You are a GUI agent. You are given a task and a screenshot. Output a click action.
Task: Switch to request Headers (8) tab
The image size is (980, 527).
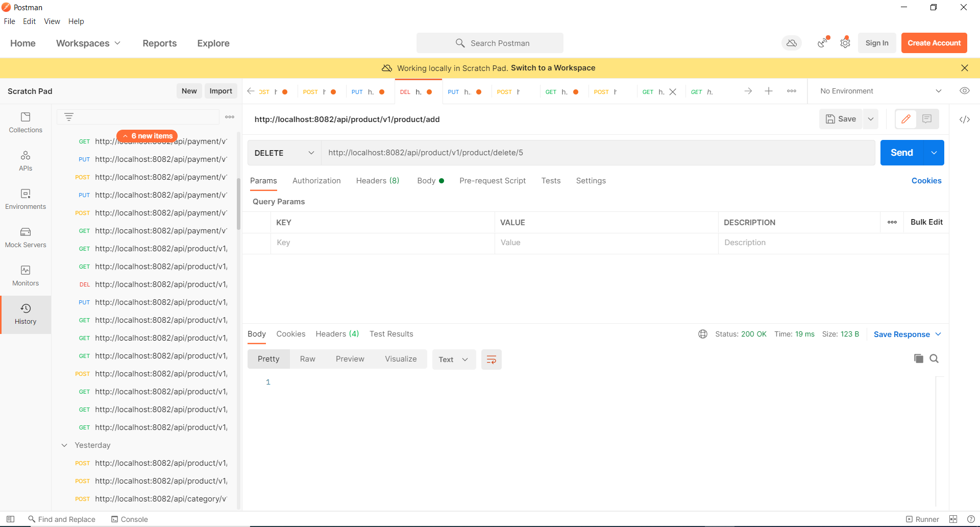(378, 181)
